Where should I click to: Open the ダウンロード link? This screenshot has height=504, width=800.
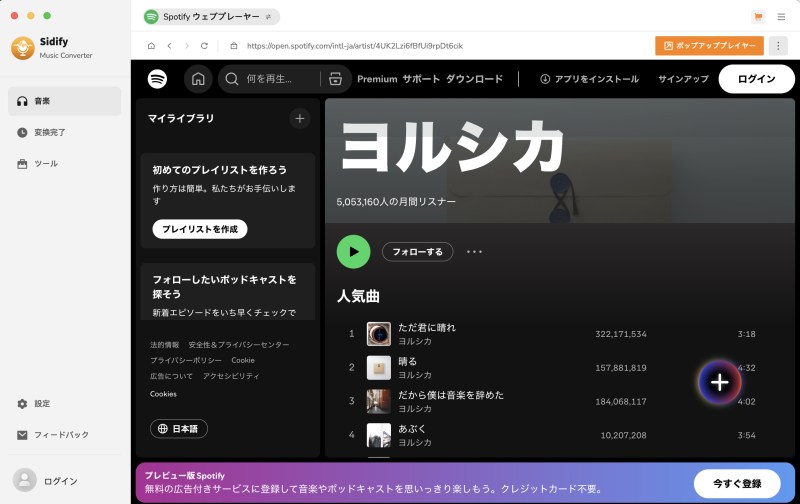pos(474,79)
